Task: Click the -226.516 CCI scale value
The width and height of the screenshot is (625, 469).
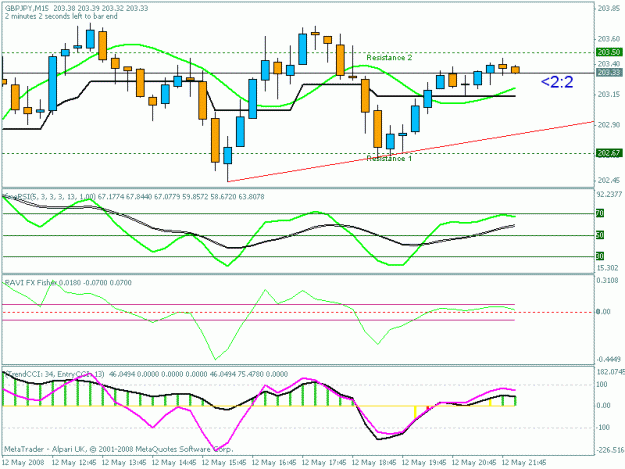Action: click(610, 450)
